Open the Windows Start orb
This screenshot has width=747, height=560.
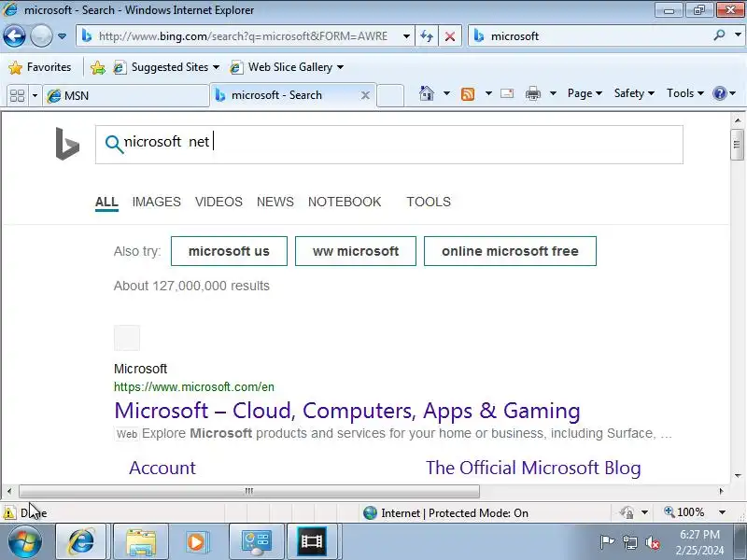[25, 541]
